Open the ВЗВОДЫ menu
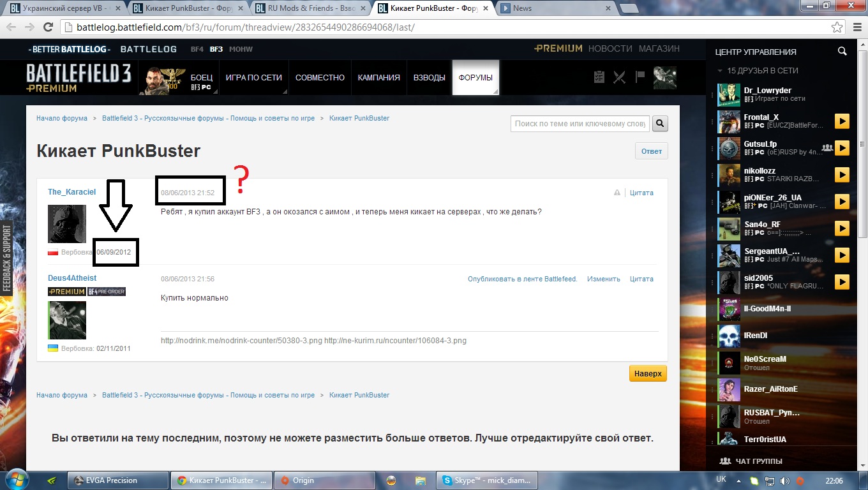The height and width of the screenshot is (490, 868). 430,77
